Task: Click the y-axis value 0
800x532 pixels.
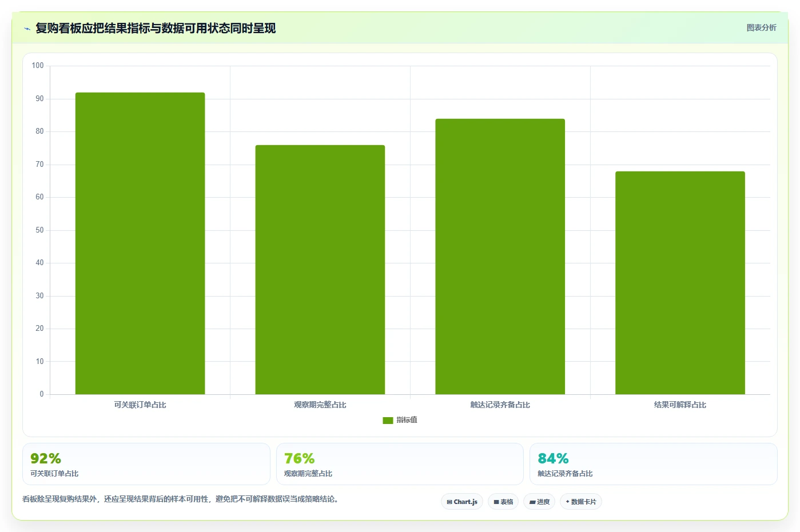Action: coord(42,394)
